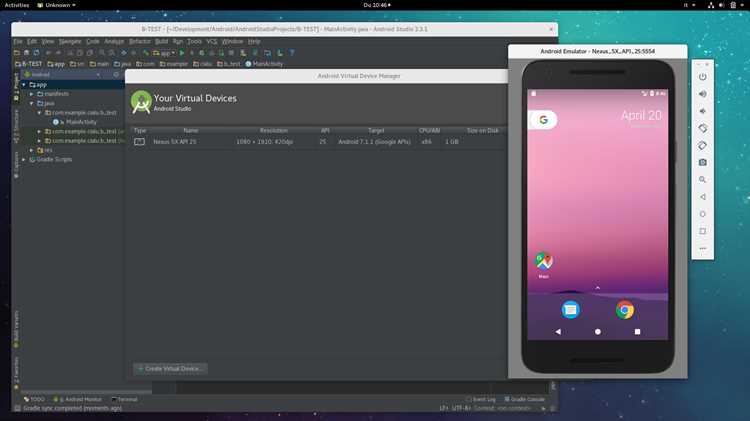
Task: Click Help question mark in toolbar
Action: click(x=292, y=53)
